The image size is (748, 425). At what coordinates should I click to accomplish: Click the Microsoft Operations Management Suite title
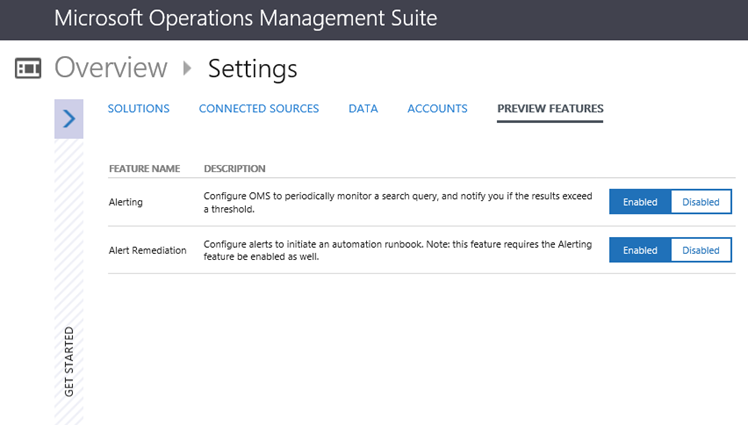pyautogui.click(x=245, y=19)
